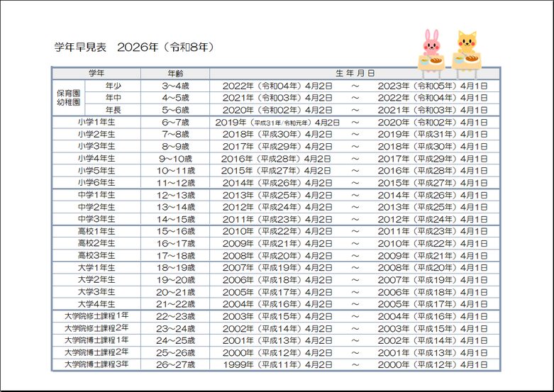Click the 年長 row label
Screen dimensions: 554x392
point(113,110)
